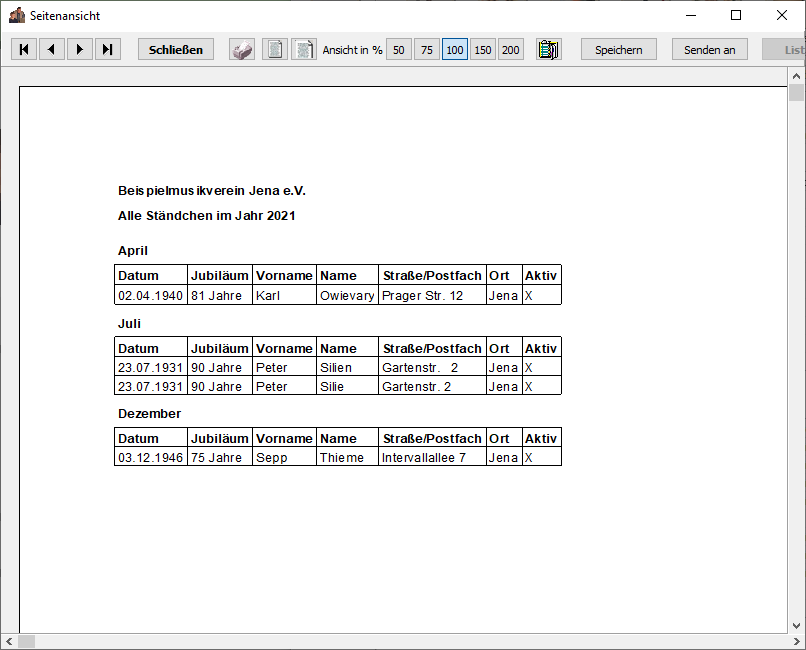Click the Speichern button

[619, 50]
